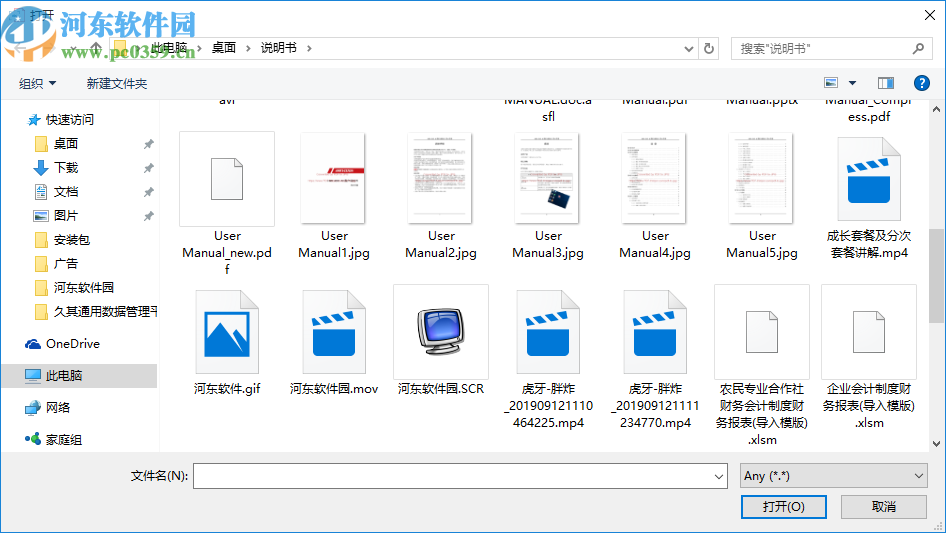Unpin 桌面 pin icon
The height and width of the screenshot is (533, 946).
coord(148,144)
